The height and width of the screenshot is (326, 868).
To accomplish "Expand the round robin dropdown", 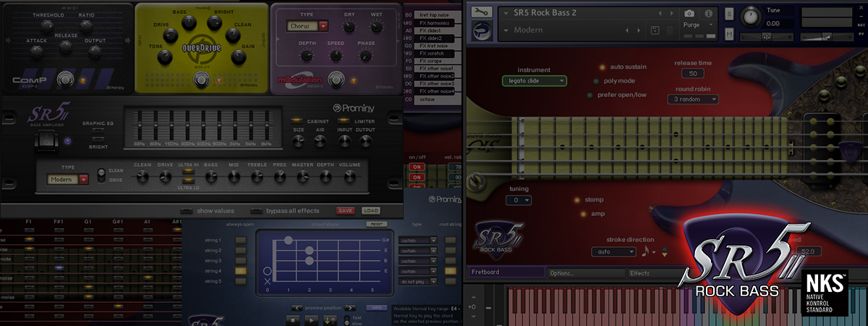I will [x=693, y=99].
